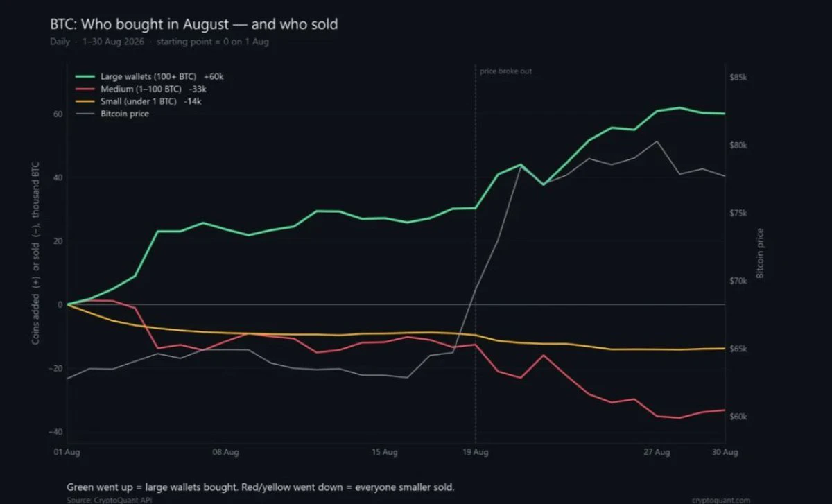
Task: Click the 'price broke out' annotation label
Action: (506, 71)
